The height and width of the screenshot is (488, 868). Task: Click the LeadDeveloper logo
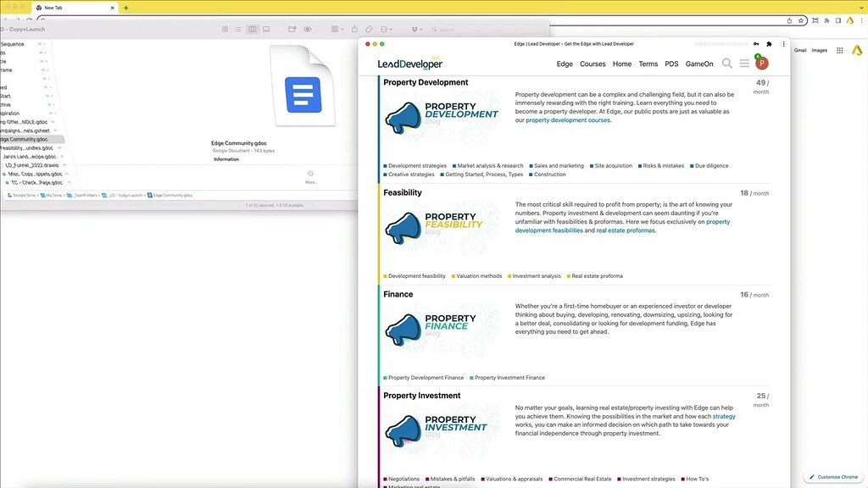pyautogui.click(x=409, y=64)
